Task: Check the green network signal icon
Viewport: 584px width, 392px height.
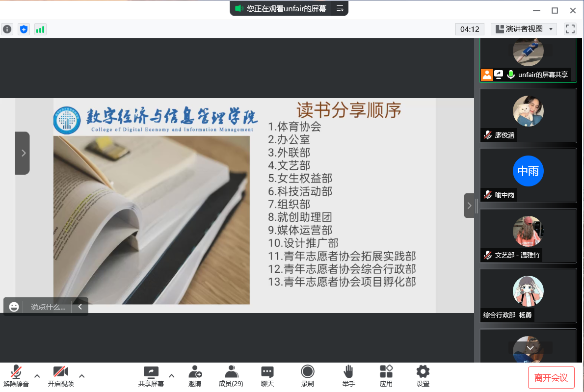Action: (40, 29)
